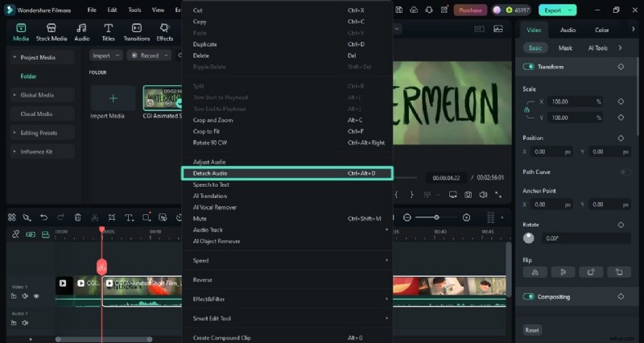
Task: Open the Import dropdown
Action: click(x=105, y=56)
